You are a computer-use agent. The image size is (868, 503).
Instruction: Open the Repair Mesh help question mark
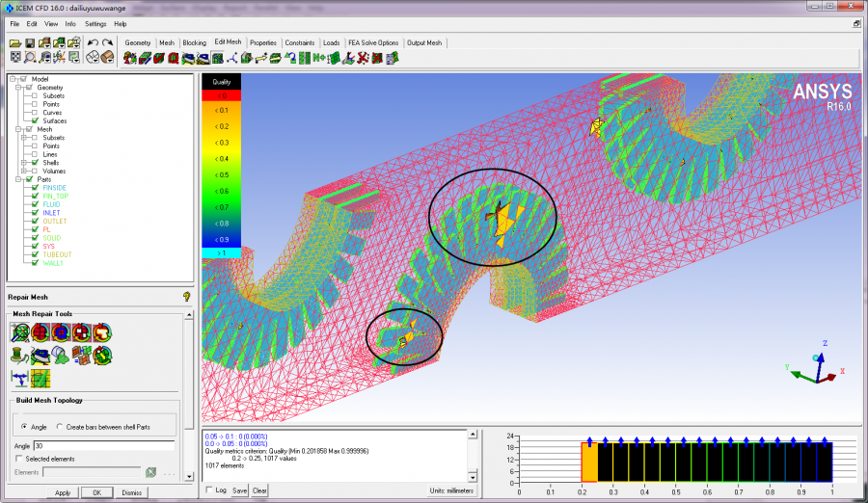click(186, 298)
